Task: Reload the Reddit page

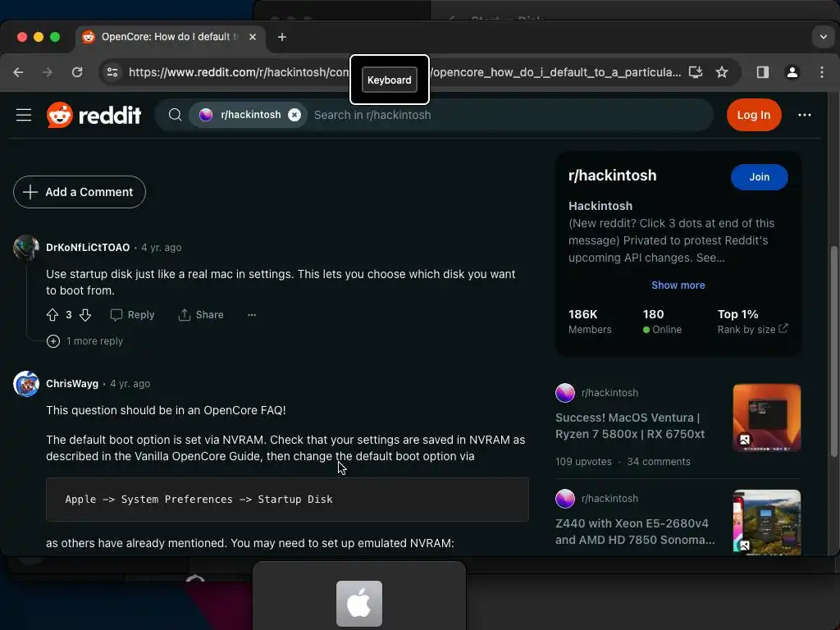Action: coord(77,72)
